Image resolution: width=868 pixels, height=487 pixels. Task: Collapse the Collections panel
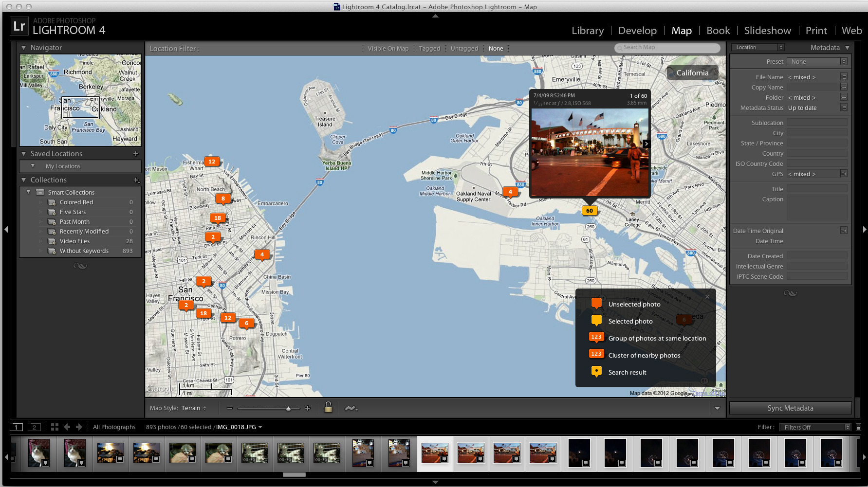pyautogui.click(x=23, y=180)
